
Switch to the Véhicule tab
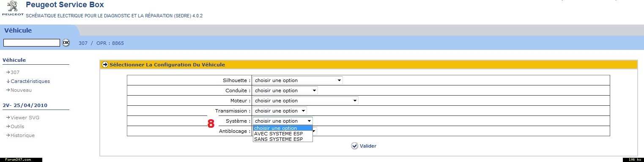click(18, 30)
